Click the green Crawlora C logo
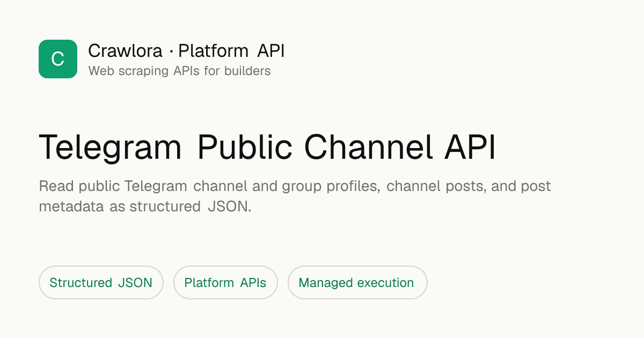Viewport: 644px width, 338px height. tap(58, 59)
